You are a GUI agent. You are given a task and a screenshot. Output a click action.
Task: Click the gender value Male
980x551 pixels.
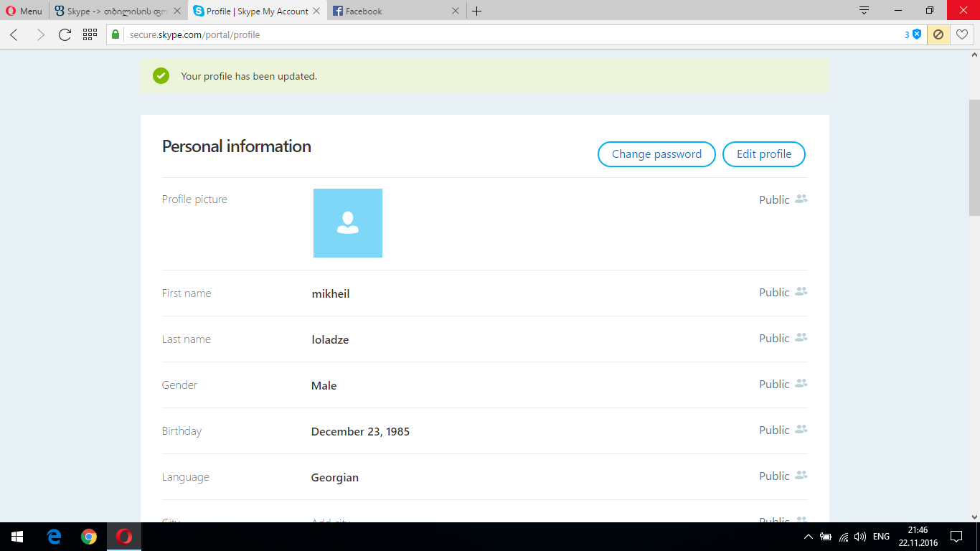324,386
